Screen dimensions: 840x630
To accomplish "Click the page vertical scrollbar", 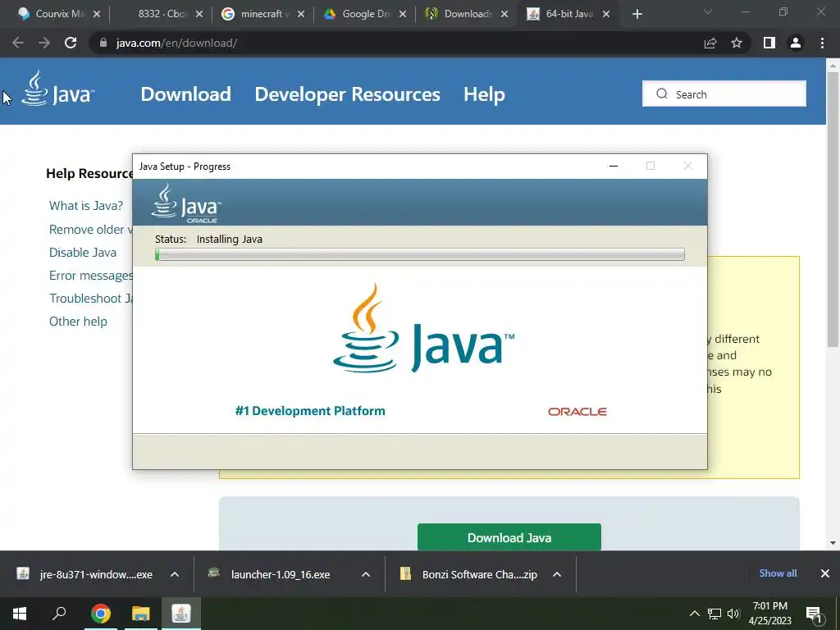I will pyautogui.click(x=833, y=209).
